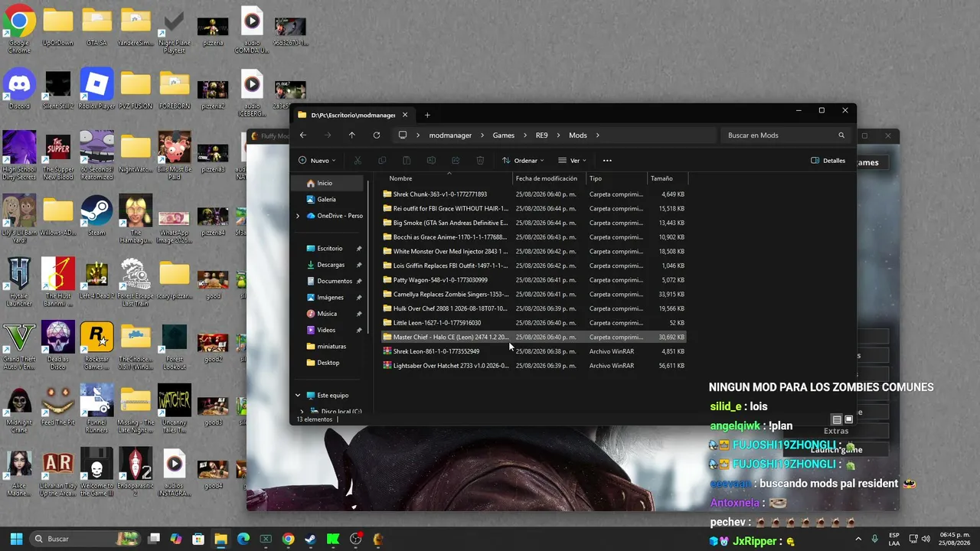This screenshot has width=980, height=551.
Task: Select RE9 in the address breadcrumb
Action: coord(541,135)
